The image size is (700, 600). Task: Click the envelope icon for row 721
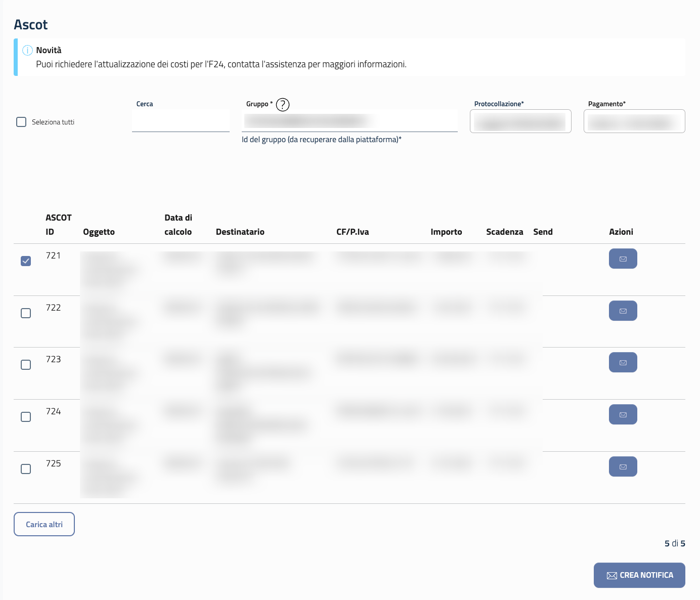(623, 259)
